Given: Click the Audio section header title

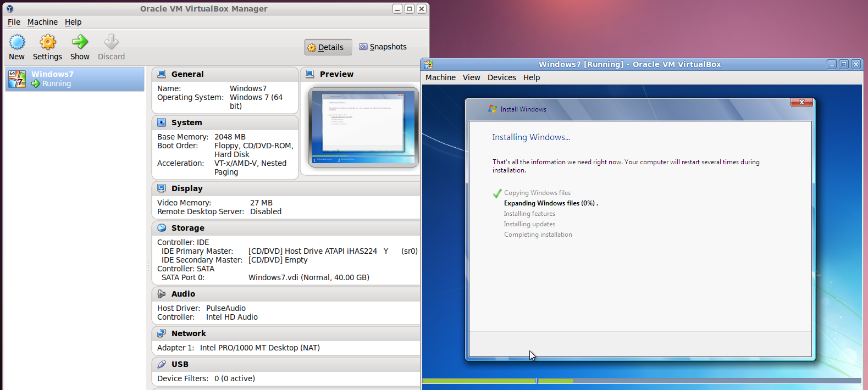Looking at the screenshot, I should tap(183, 294).
